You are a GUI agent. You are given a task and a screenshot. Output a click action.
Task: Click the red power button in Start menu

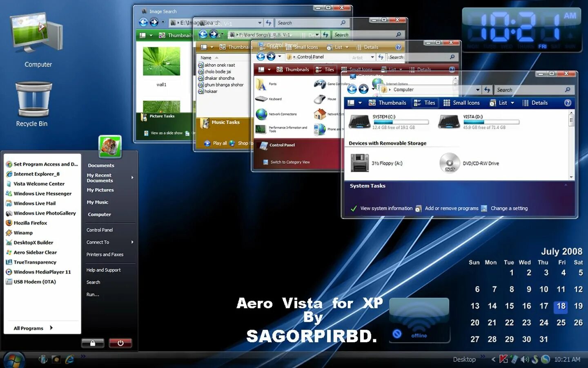pyautogui.click(x=120, y=343)
